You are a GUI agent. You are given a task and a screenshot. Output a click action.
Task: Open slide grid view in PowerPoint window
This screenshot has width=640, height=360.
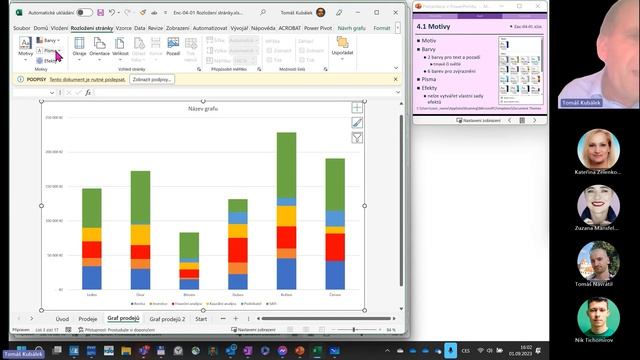tap(522, 120)
